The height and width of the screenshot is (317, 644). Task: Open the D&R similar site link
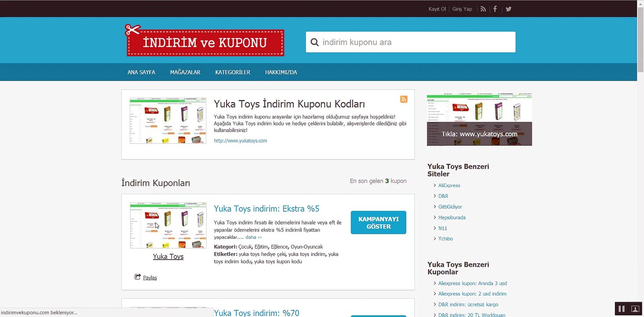point(443,196)
